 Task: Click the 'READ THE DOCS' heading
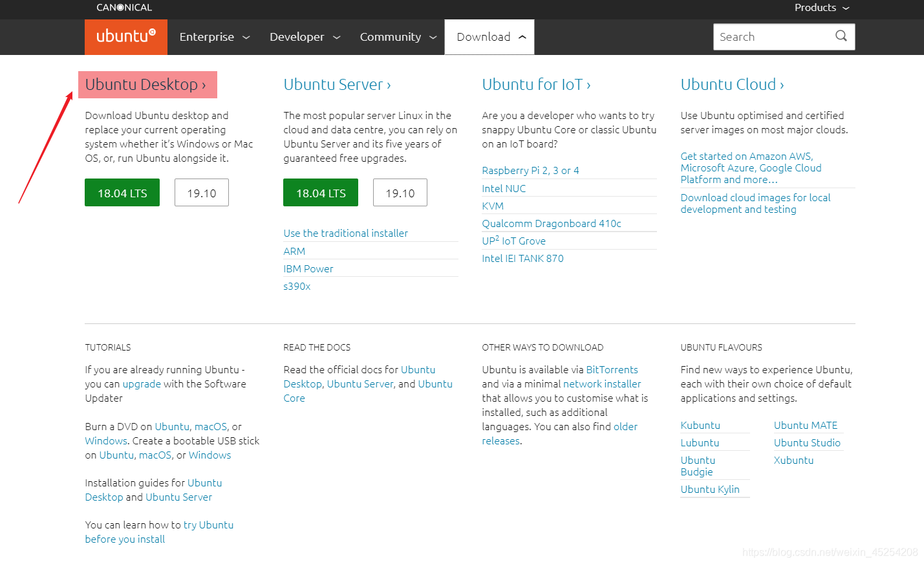pyautogui.click(x=317, y=347)
